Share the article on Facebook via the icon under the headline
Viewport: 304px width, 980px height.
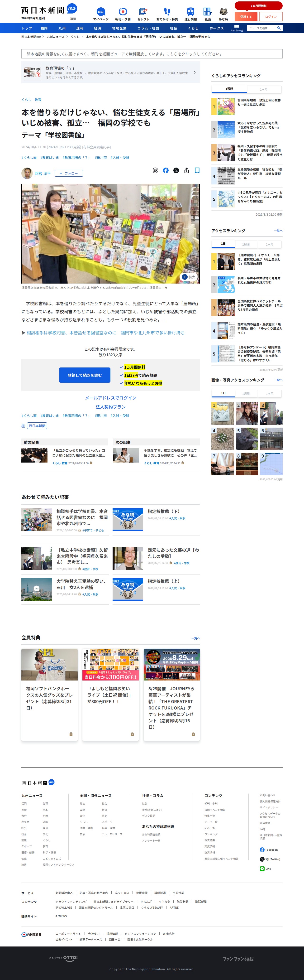166,170
